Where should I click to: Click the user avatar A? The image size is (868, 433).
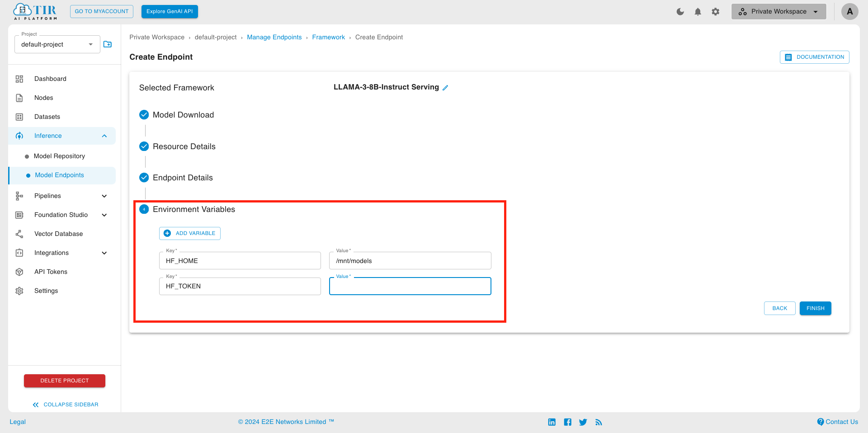[849, 12]
